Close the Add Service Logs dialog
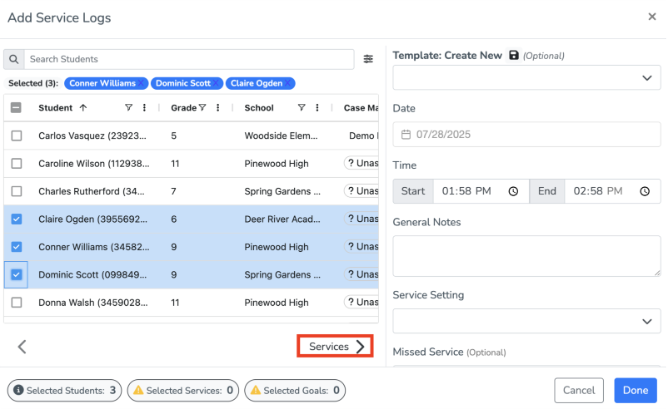 pos(652,17)
